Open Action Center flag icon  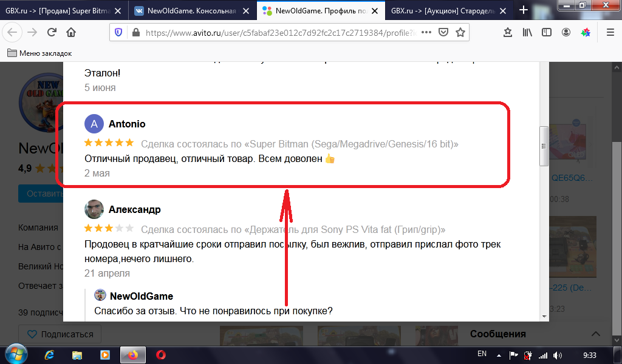514,356
